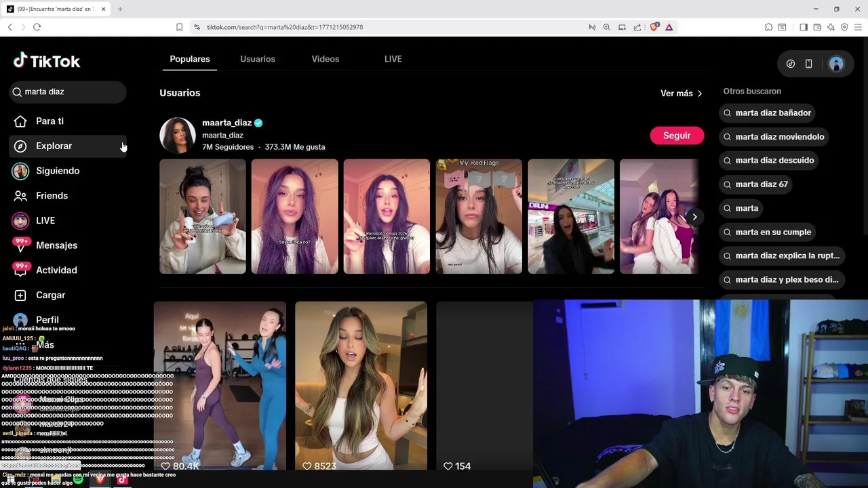Open the LIVE search tab
Screen dimensions: 868x488
click(x=393, y=59)
